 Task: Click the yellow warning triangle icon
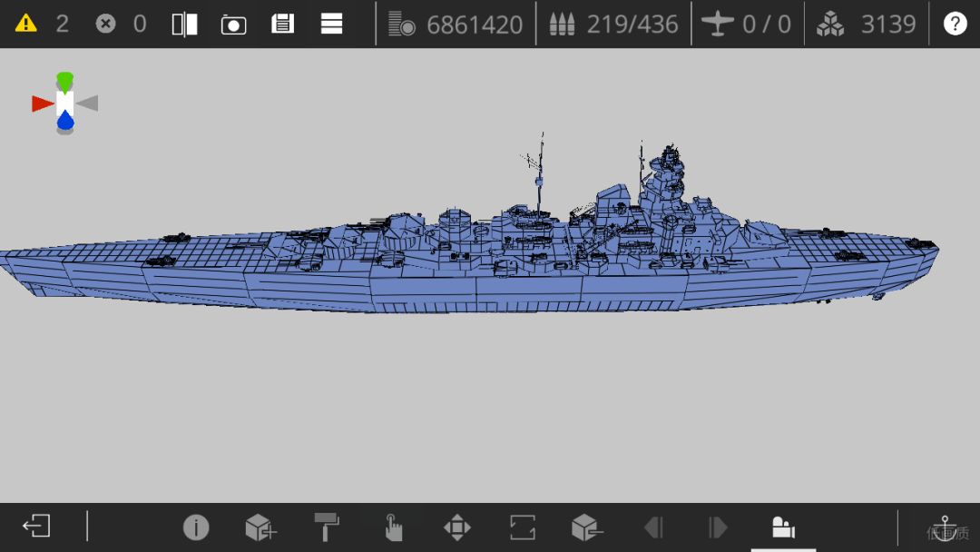pos(25,24)
